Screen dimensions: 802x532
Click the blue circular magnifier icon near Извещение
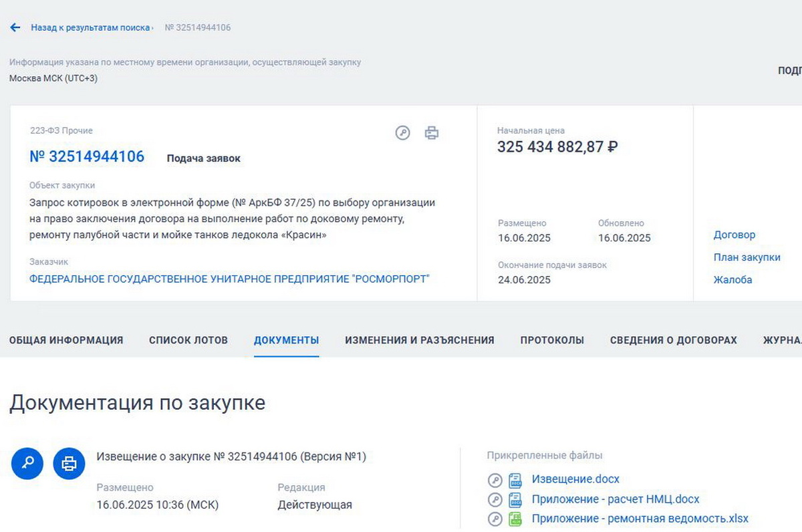pos(27,463)
